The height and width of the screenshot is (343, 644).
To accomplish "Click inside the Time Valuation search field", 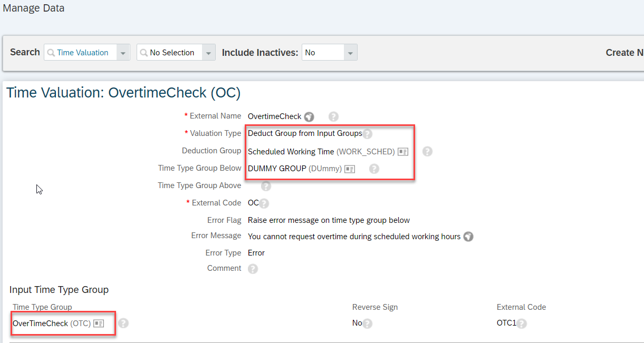I will pyautogui.click(x=80, y=53).
